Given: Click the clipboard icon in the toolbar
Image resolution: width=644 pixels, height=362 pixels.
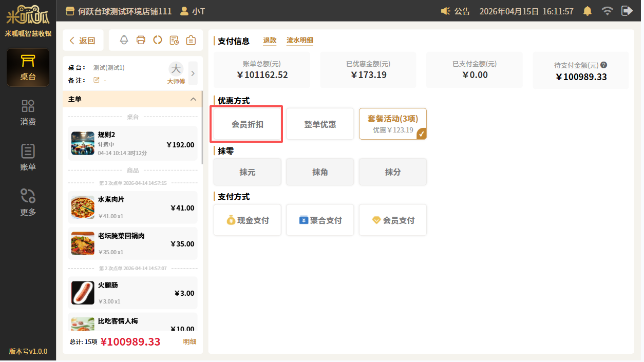Looking at the screenshot, I should 191,40.
